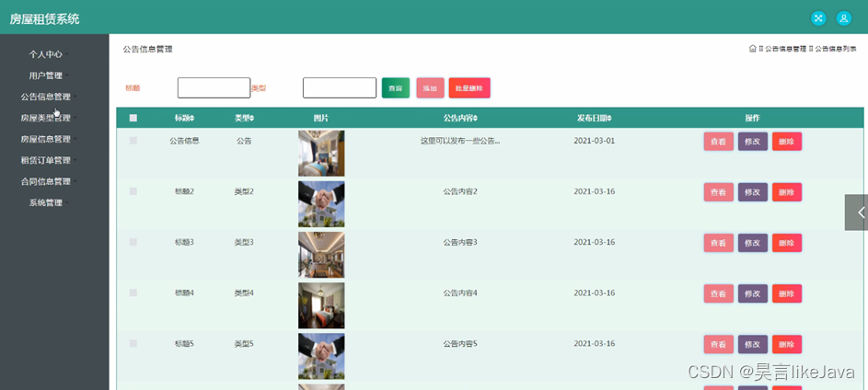Sort by 发布日期 column arrow
This screenshot has width=868, height=390.
pos(609,119)
